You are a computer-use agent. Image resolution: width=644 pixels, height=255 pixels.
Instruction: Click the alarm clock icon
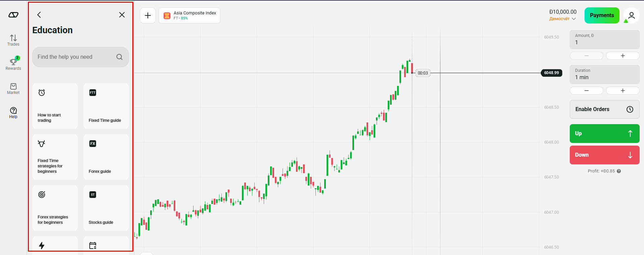[x=42, y=93]
